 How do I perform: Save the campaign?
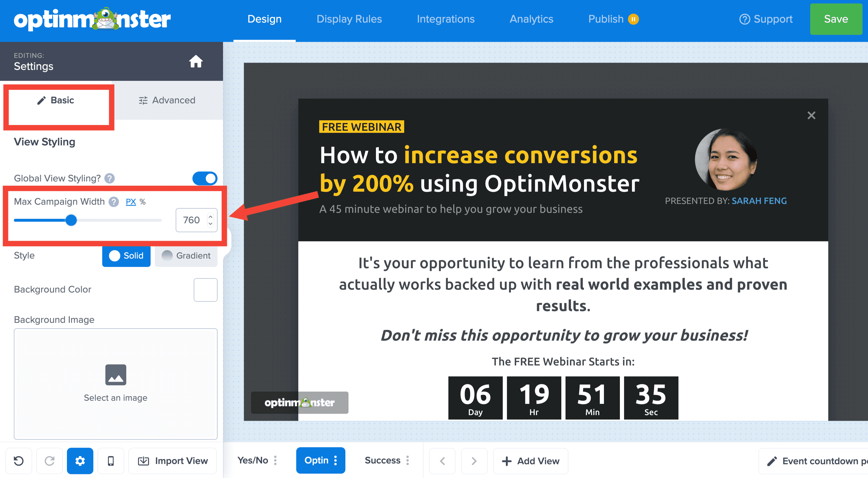(836, 19)
